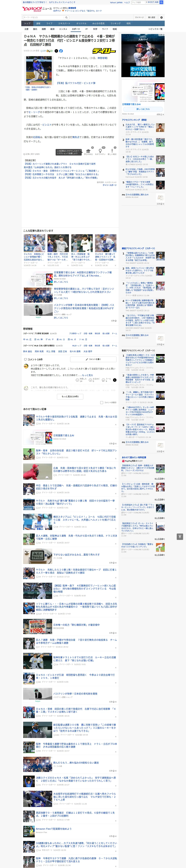Expand the first comment's もっと見る link

tap(87, 375)
